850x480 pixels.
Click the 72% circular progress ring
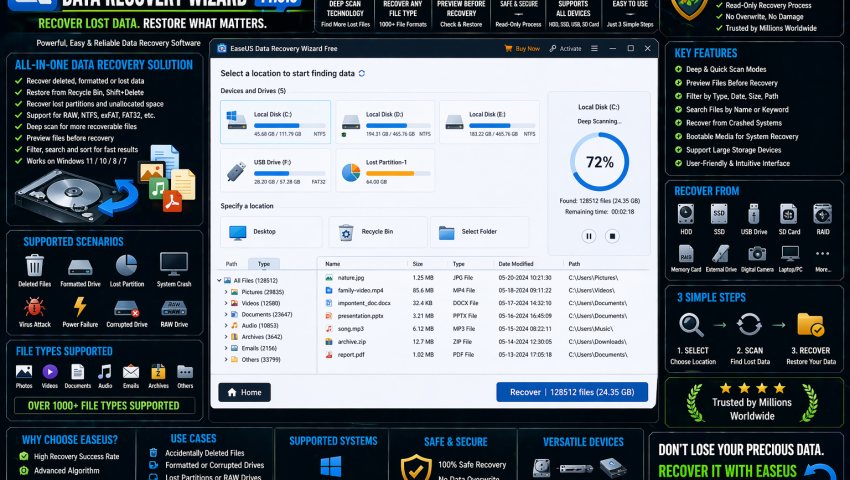point(600,162)
